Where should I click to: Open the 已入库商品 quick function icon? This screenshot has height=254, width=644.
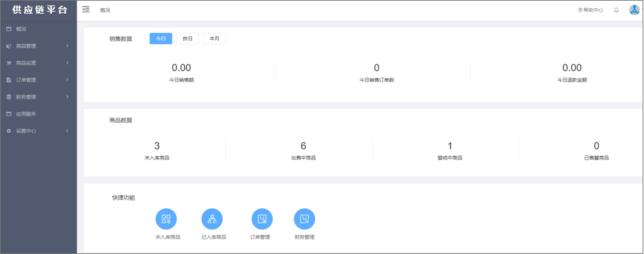212,219
